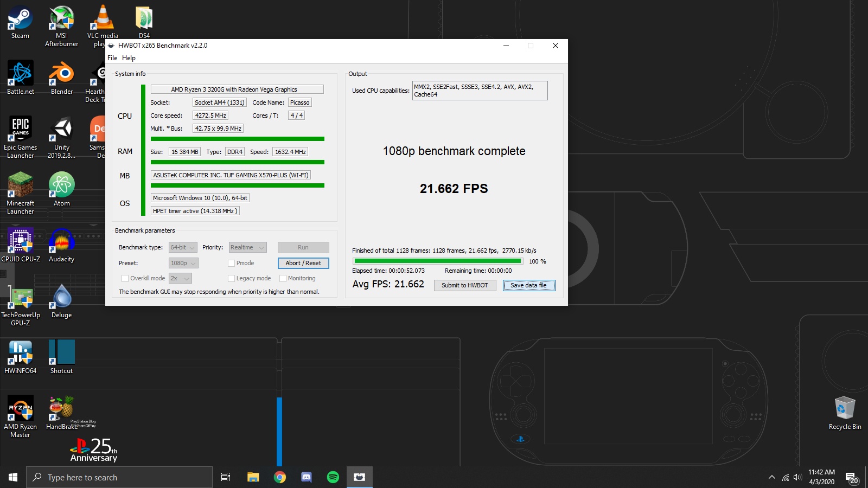Click the benchmark progress bar at 100%
Image resolution: width=868 pixels, height=488 pixels.
[x=437, y=261]
